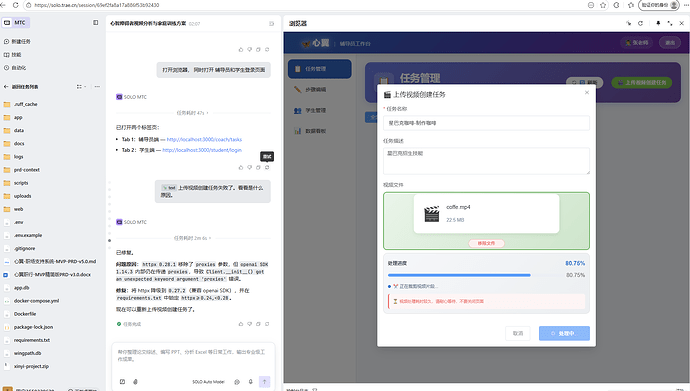Open the localhost:3000/coach/tasks link
This screenshot has width=690, height=391.
pyautogui.click(x=204, y=139)
